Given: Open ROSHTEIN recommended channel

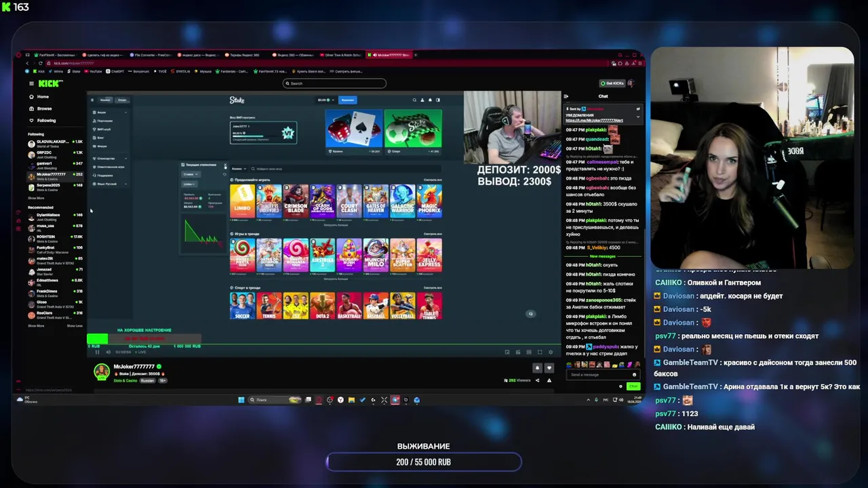Looking at the screenshot, I should 55,238.
